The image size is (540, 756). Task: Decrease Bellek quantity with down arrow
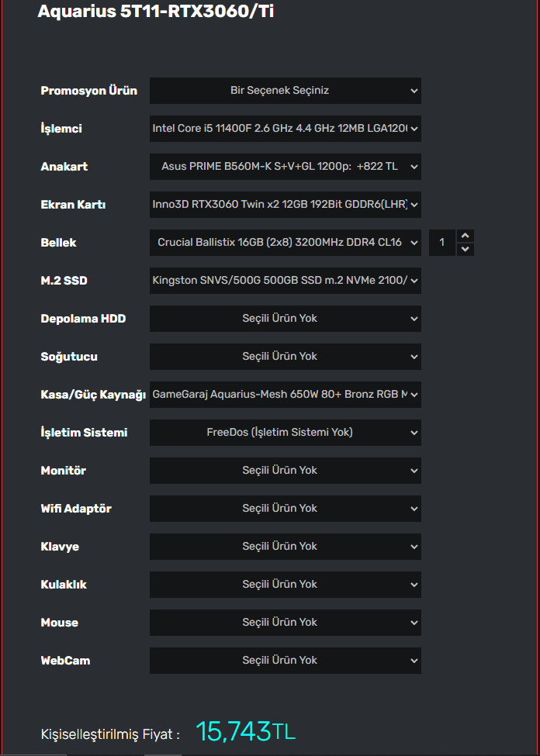pos(465,250)
